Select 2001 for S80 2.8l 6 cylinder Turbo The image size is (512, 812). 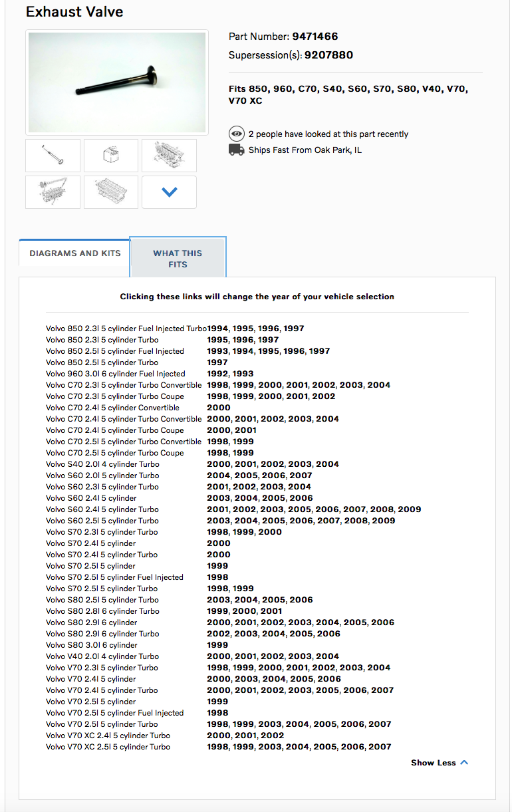pos(271,611)
